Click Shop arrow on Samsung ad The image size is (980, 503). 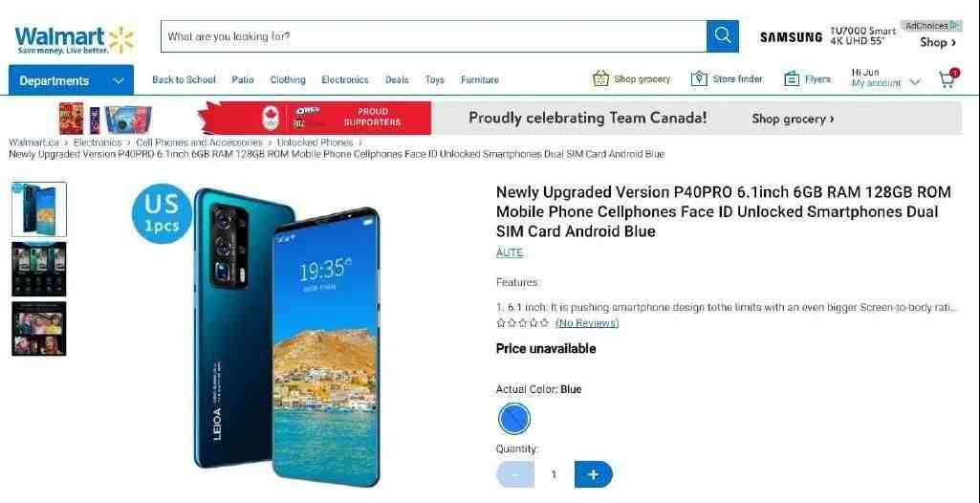coord(938,42)
